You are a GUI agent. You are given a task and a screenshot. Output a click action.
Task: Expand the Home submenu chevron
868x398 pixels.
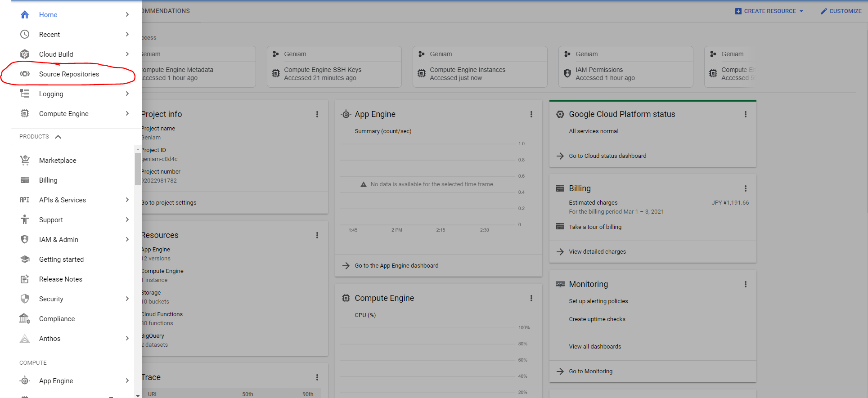point(127,15)
